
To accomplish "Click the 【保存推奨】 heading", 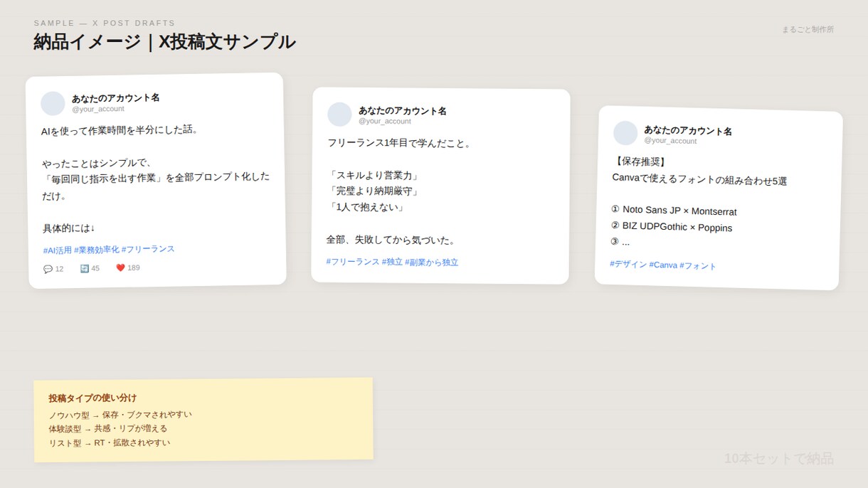I will pyautogui.click(x=640, y=161).
